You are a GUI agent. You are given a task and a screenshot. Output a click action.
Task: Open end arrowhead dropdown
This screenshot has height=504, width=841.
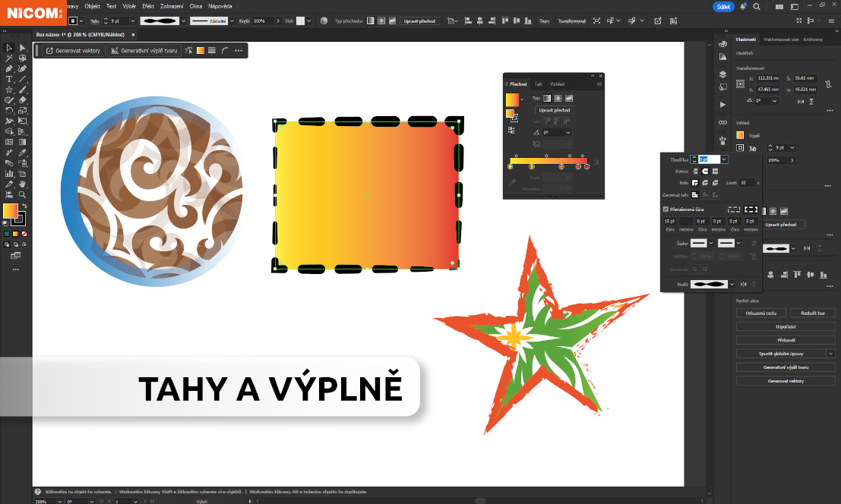pyautogui.click(x=738, y=243)
